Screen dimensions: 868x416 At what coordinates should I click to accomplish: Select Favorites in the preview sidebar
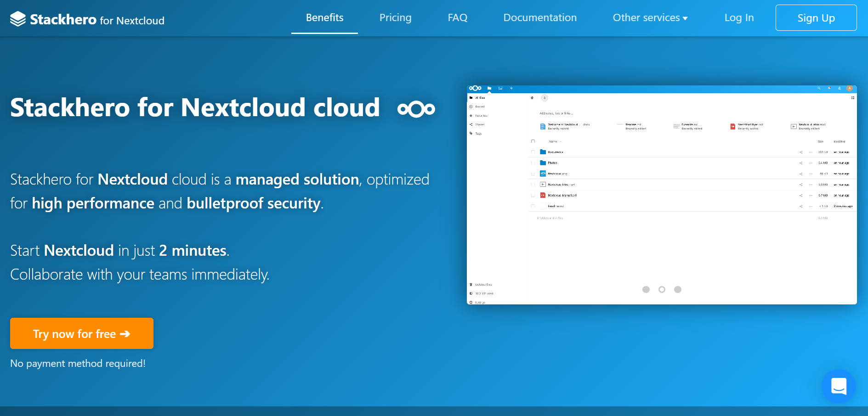point(478,116)
